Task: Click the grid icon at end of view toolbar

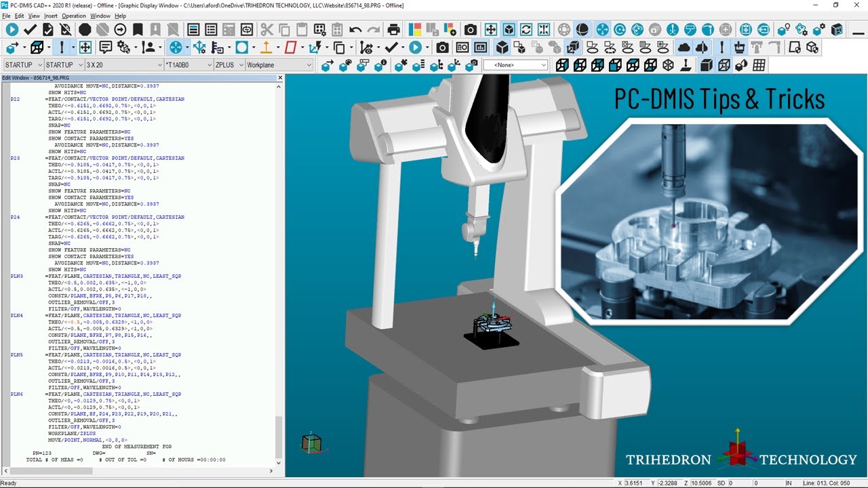Action: tap(759, 65)
